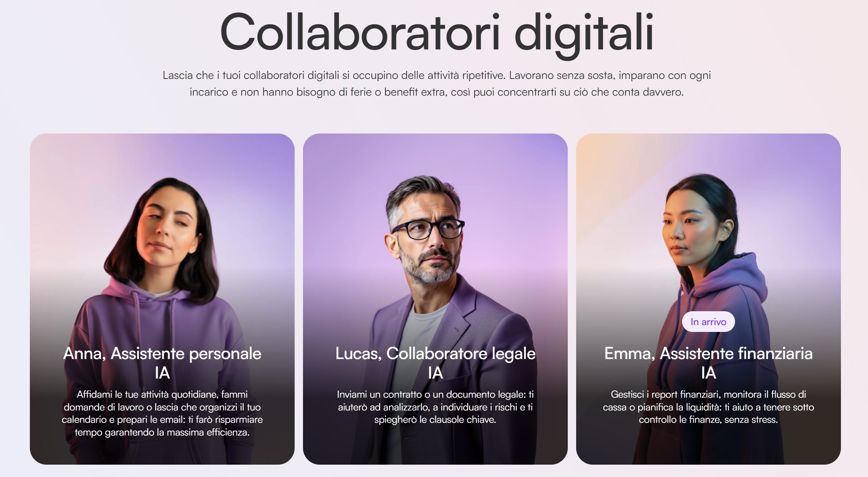Click the intro paragraph under the heading
Image resolution: width=868 pixels, height=477 pixels.
(436, 84)
